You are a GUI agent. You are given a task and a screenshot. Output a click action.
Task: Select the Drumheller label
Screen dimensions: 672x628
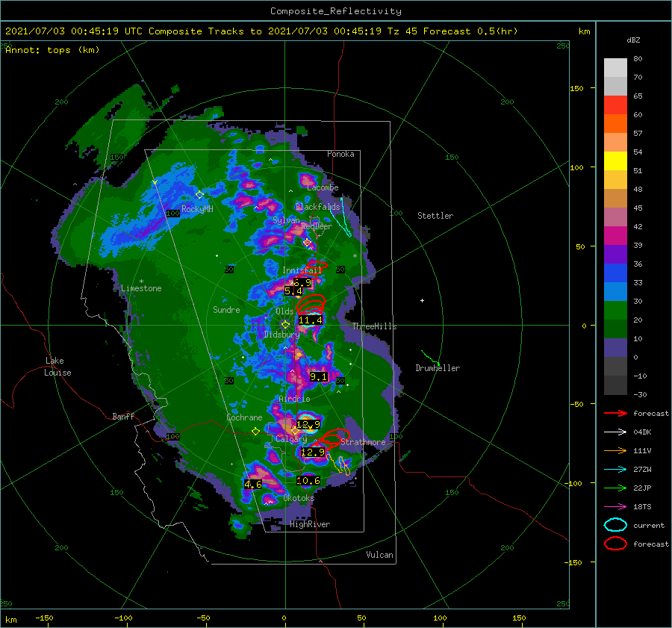[438, 368]
